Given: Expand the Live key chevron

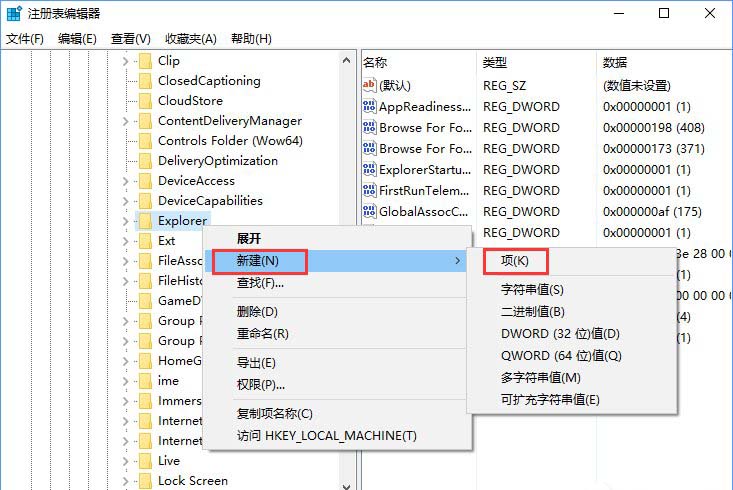Looking at the screenshot, I should click(x=125, y=461).
